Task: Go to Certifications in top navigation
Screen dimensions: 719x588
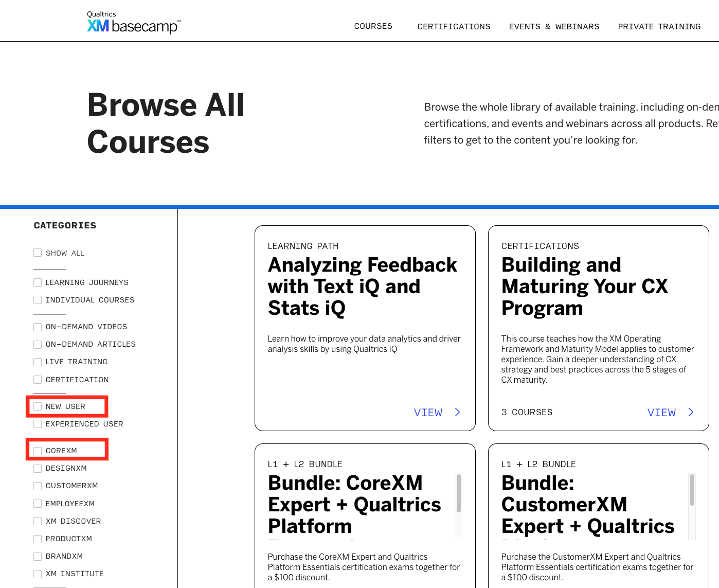Action: coord(454,27)
